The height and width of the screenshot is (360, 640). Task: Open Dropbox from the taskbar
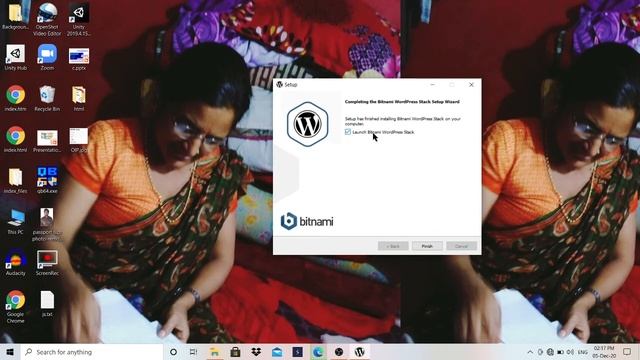[256, 352]
